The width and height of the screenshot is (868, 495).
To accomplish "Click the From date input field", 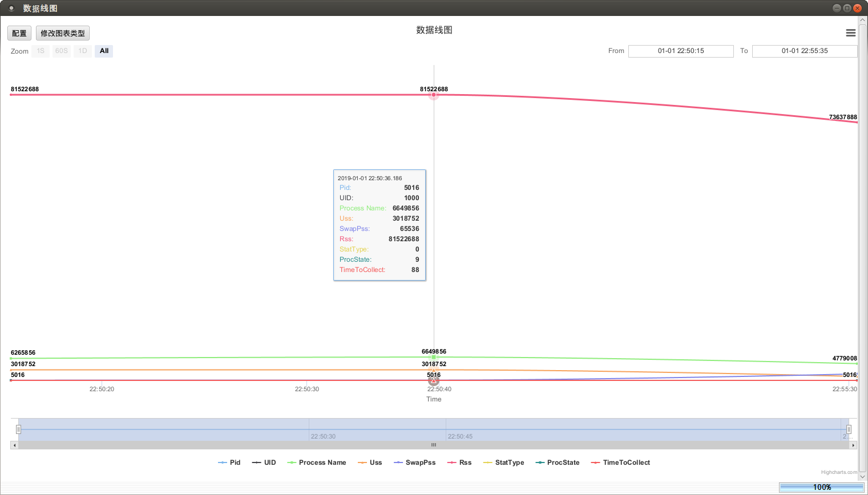I will click(681, 51).
